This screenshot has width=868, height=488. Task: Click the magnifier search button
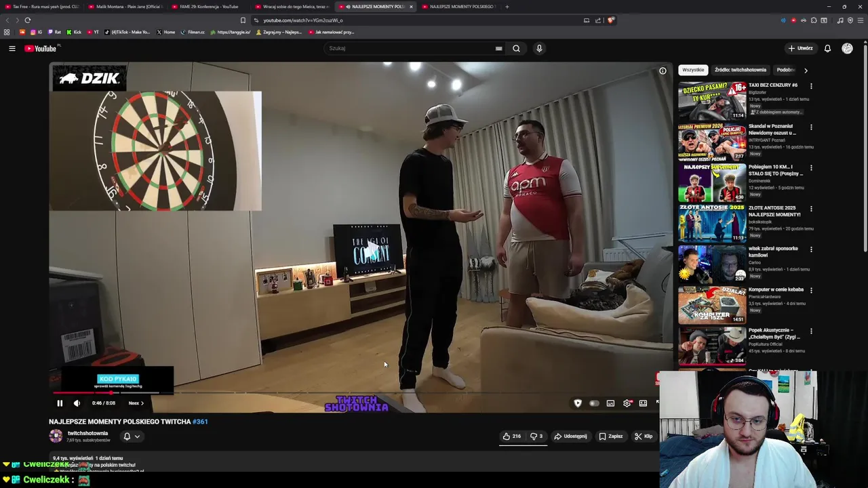(x=516, y=48)
